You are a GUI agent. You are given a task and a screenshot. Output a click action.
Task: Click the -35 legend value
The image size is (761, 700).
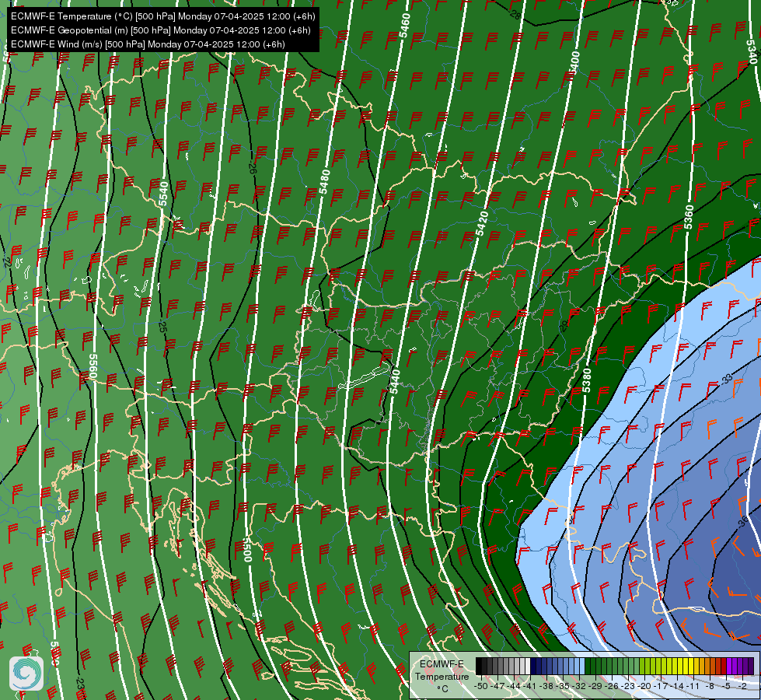click(x=563, y=686)
